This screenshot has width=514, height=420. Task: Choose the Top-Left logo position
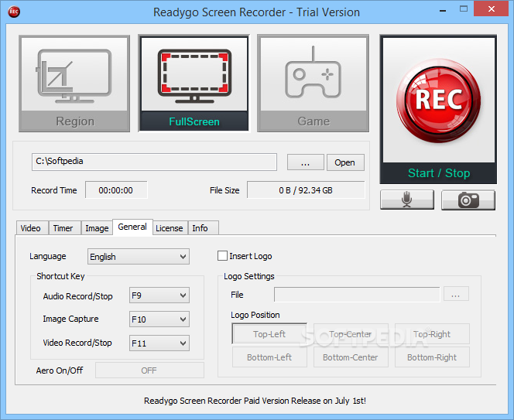[x=269, y=334]
